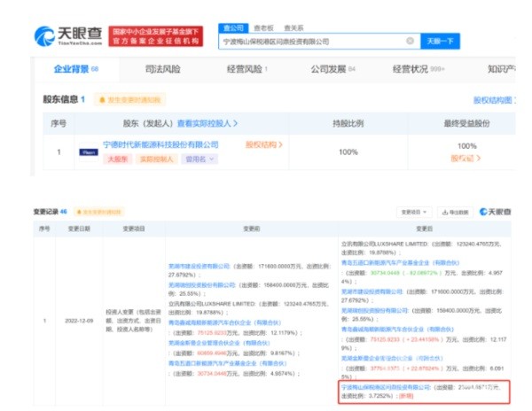Select the 查关系 search tab
Viewport: 532px width, 411px height.
[293, 28]
